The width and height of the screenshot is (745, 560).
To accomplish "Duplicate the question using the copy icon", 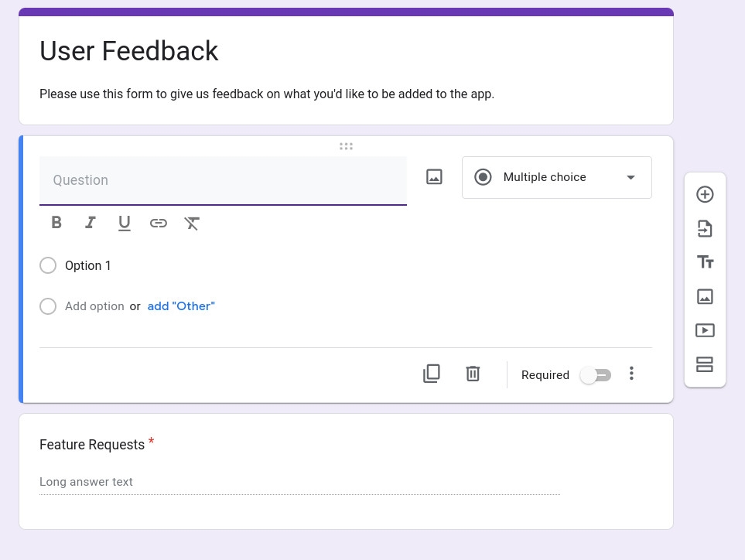I will coord(432,374).
